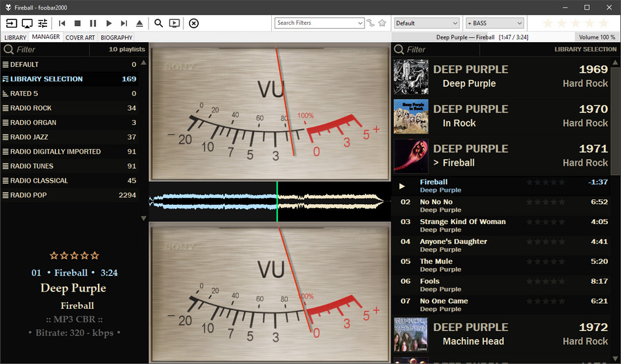This screenshot has height=364, width=621.
Task: Click the LIBRARY SELECTION header
Action: 585,49
